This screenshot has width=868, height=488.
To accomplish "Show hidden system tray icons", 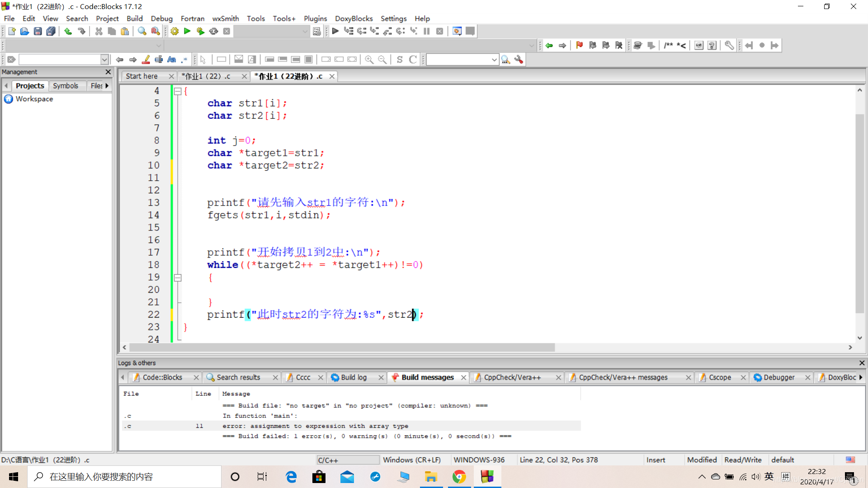I will (x=702, y=477).
